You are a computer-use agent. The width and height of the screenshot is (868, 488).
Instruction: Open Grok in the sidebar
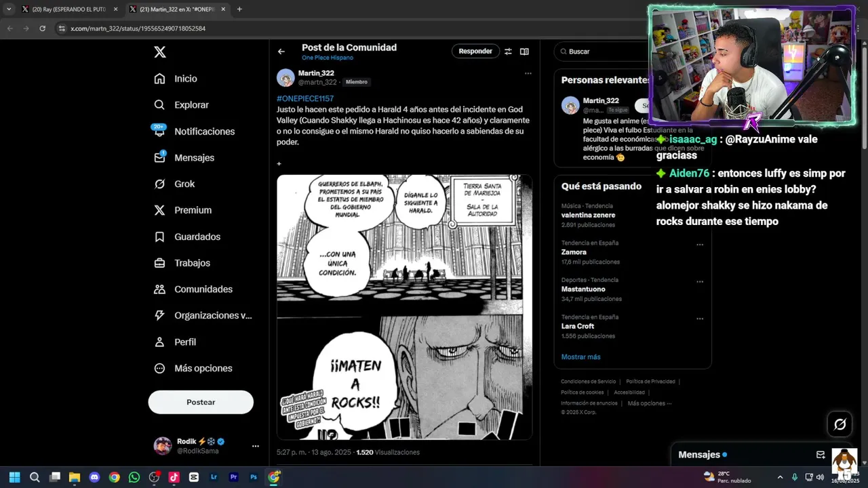pos(174,184)
